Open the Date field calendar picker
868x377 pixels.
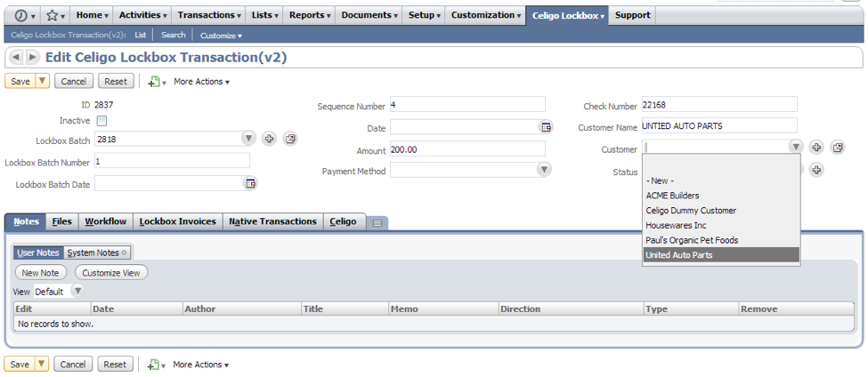click(x=547, y=127)
